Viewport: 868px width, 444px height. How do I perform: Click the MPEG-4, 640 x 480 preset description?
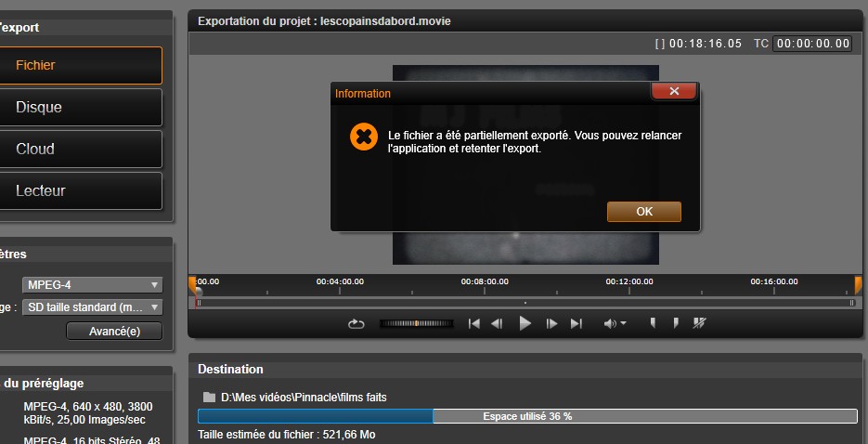coord(88,413)
